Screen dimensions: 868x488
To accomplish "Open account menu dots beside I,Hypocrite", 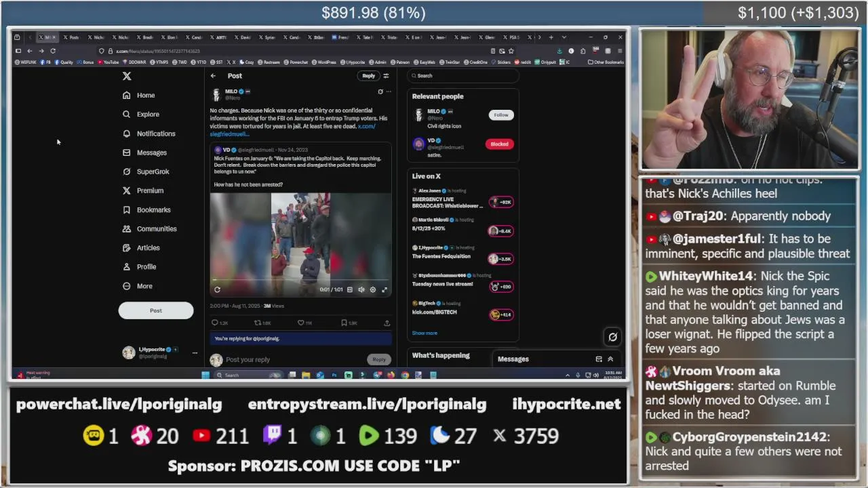I will tap(195, 352).
